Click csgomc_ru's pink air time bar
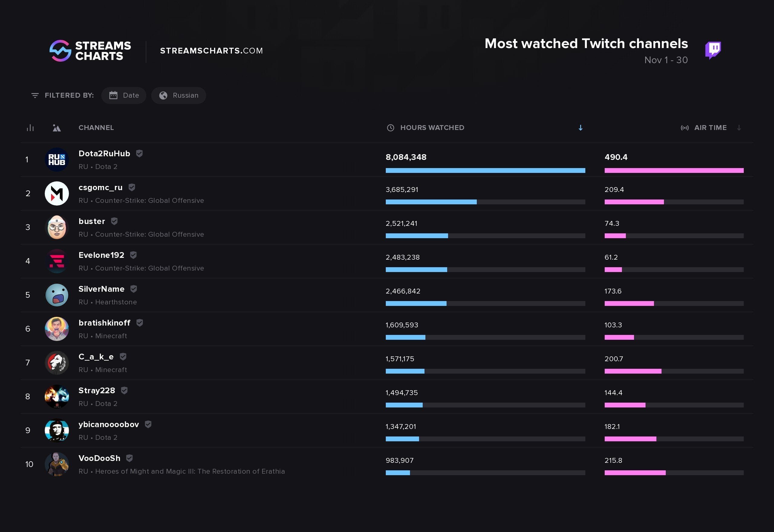 point(634,202)
